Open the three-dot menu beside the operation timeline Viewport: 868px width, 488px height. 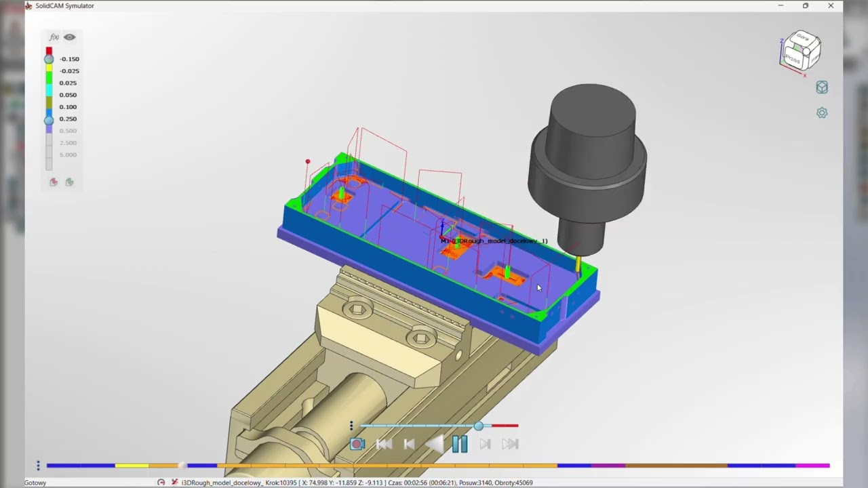pos(38,466)
